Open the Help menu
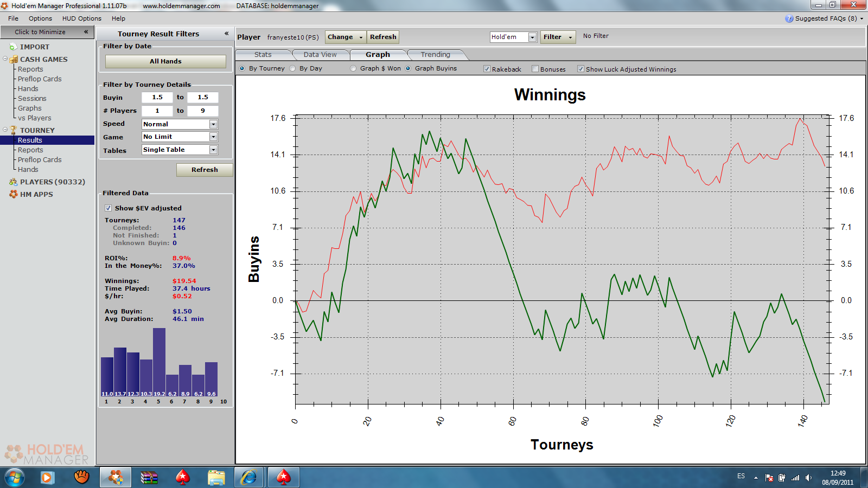This screenshot has width=868, height=488. (x=118, y=18)
